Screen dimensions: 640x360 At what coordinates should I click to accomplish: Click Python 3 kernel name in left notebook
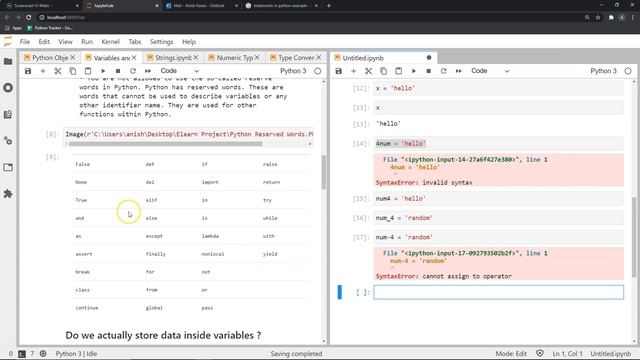(x=293, y=71)
